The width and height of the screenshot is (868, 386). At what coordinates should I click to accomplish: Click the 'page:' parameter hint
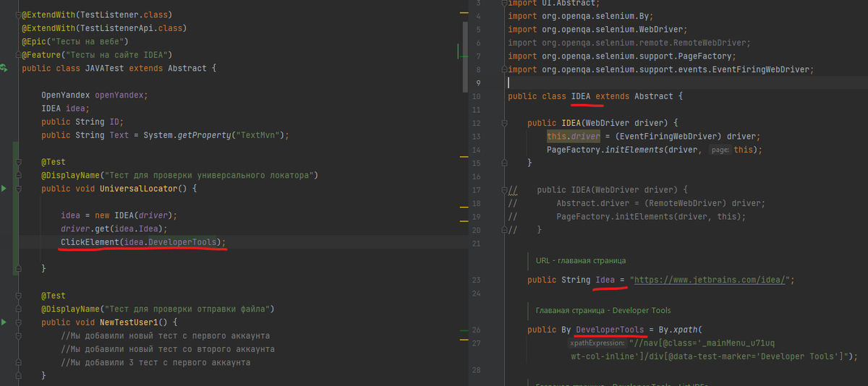click(x=719, y=150)
